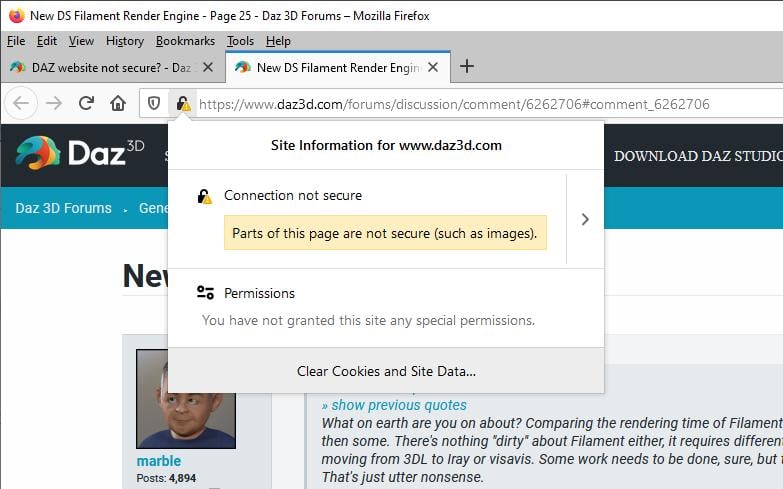This screenshot has width=783, height=489.
Task: Click Clear Cookies and Site Data button
Action: [x=386, y=371]
